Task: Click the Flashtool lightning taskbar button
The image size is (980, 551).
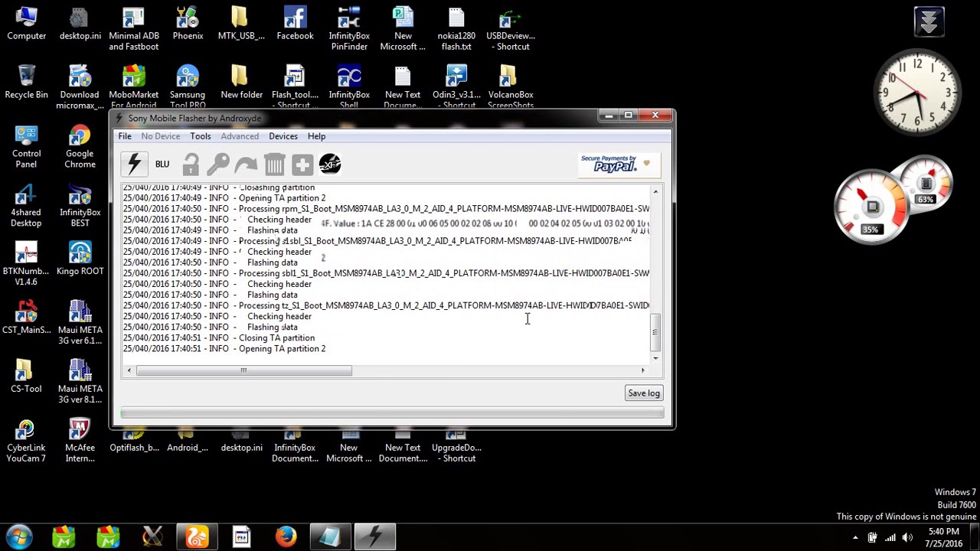Action: click(x=375, y=537)
